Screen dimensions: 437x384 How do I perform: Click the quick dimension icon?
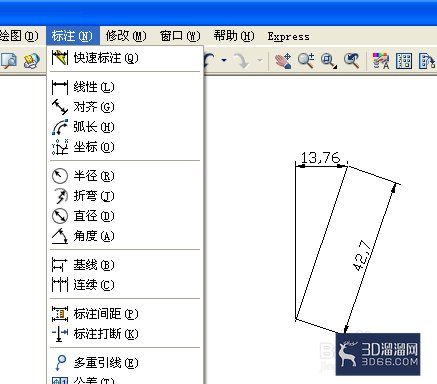tap(60, 58)
